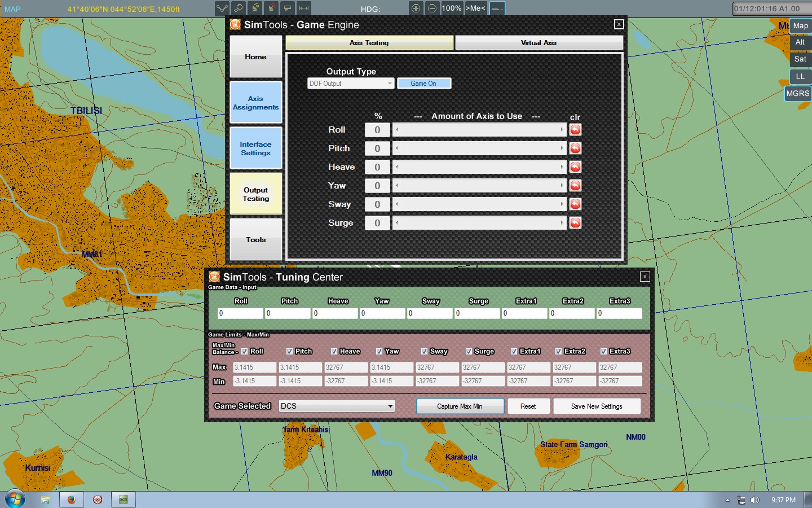The image size is (812, 508).
Task: Toggle the Heave Max/Min Balance checkbox
Action: (334, 352)
